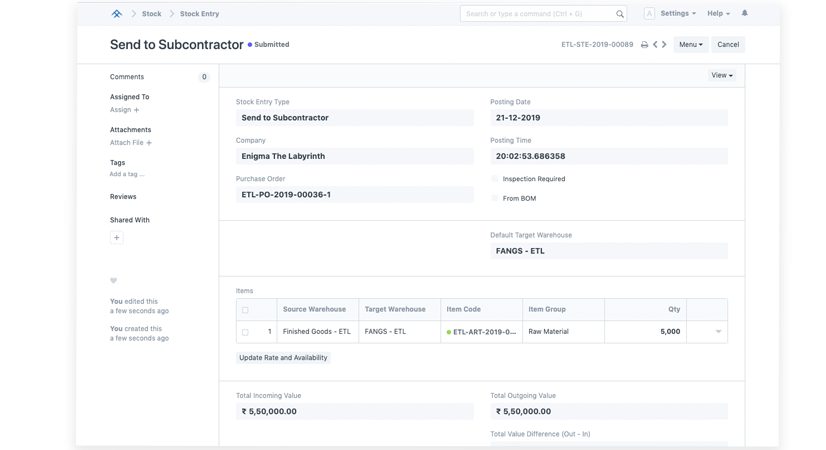Click the Shared With plus icon
Image resolution: width=826 pixels, height=450 pixels.
point(116,238)
